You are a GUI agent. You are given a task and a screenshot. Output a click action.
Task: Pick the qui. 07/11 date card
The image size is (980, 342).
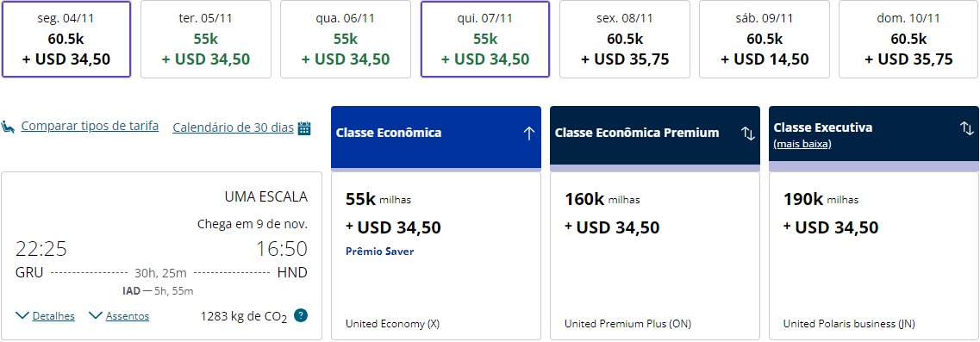[x=485, y=40]
